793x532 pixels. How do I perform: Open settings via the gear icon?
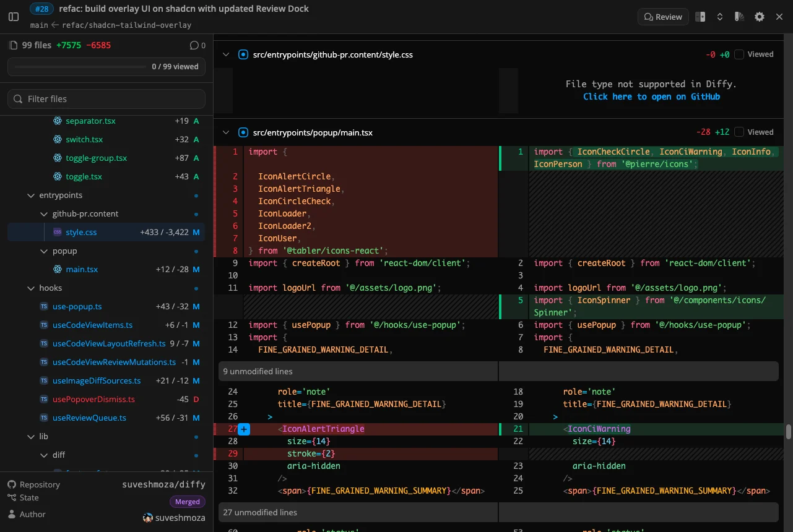coord(760,17)
